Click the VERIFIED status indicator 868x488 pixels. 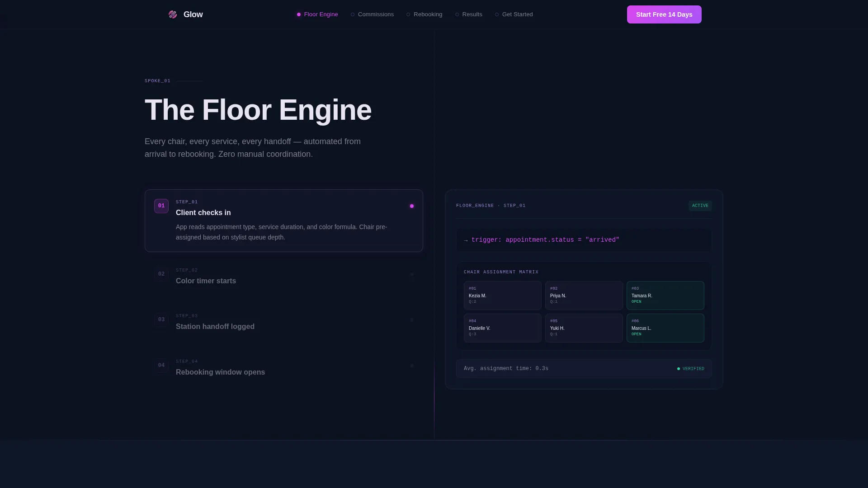tap(691, 369)
